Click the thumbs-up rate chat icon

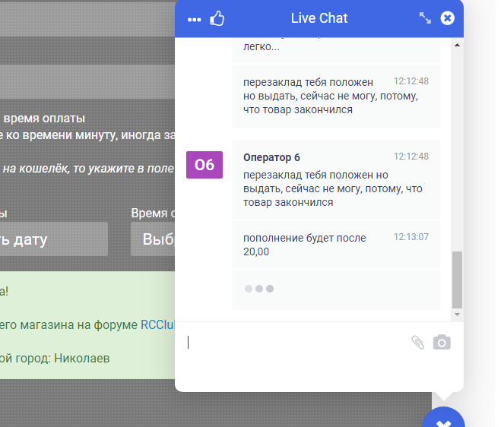[x=217, y=18]
